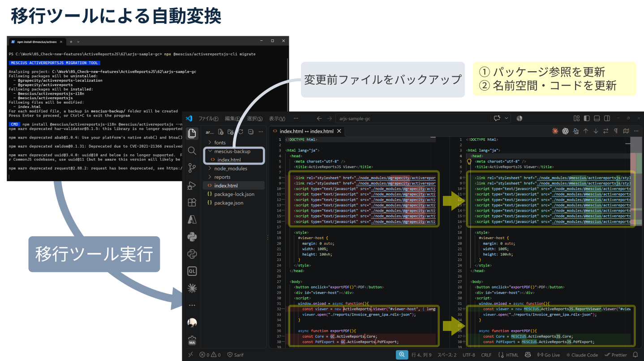Open the 編集(E) menu

pos(233,118)
